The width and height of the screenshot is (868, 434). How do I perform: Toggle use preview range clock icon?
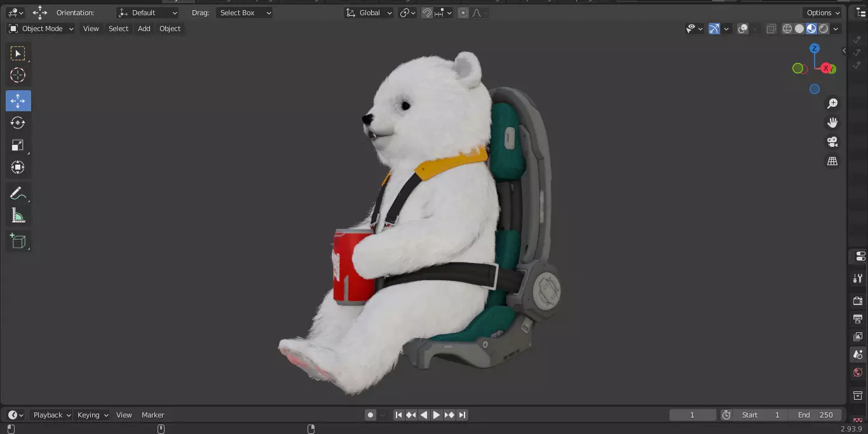click(726, 415)
